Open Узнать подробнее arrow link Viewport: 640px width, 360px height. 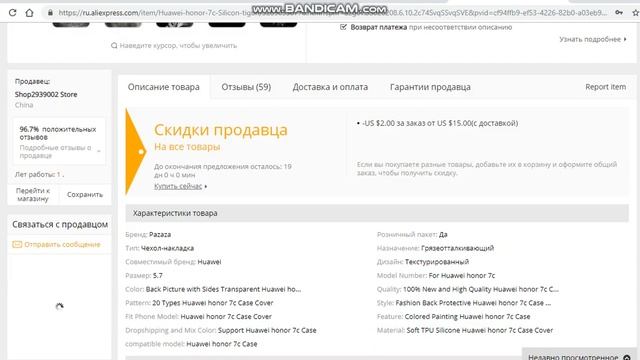pyautogui.click(x=593, y=39)
